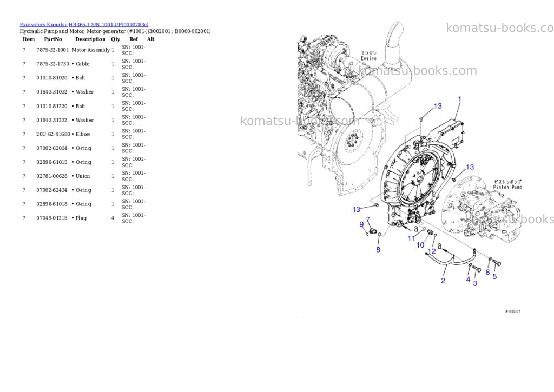Click callout number 1 in diagram

click(460, 99)
